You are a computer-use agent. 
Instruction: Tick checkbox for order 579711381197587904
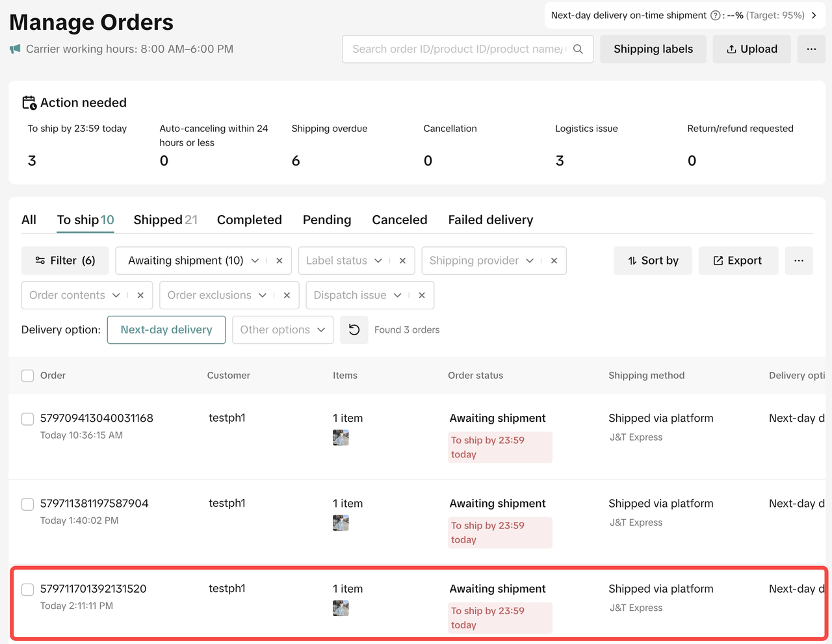pos(28,504)
